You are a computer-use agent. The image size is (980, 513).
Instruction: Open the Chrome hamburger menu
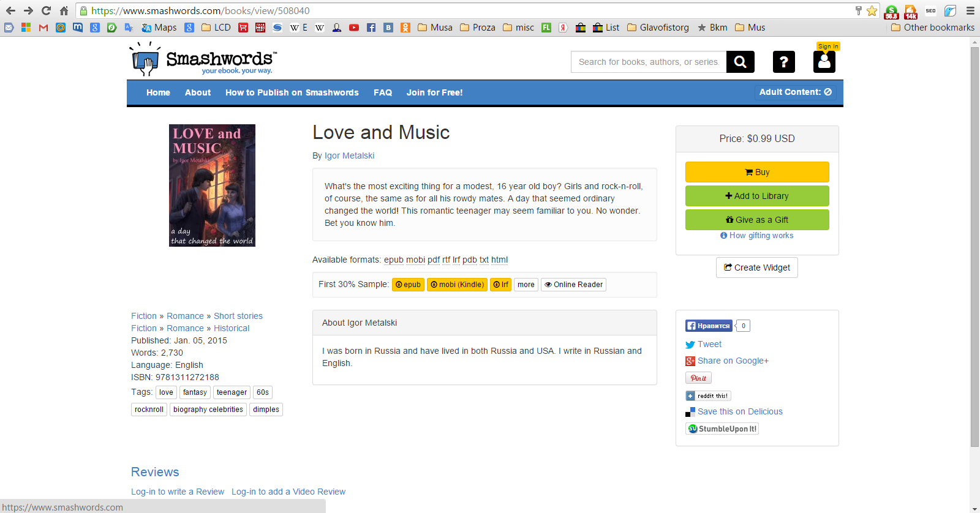970,10
